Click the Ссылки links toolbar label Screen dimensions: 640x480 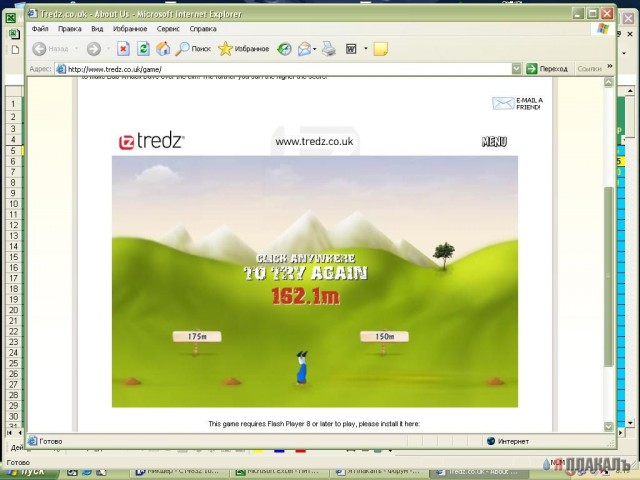click(x=589, y=69)
